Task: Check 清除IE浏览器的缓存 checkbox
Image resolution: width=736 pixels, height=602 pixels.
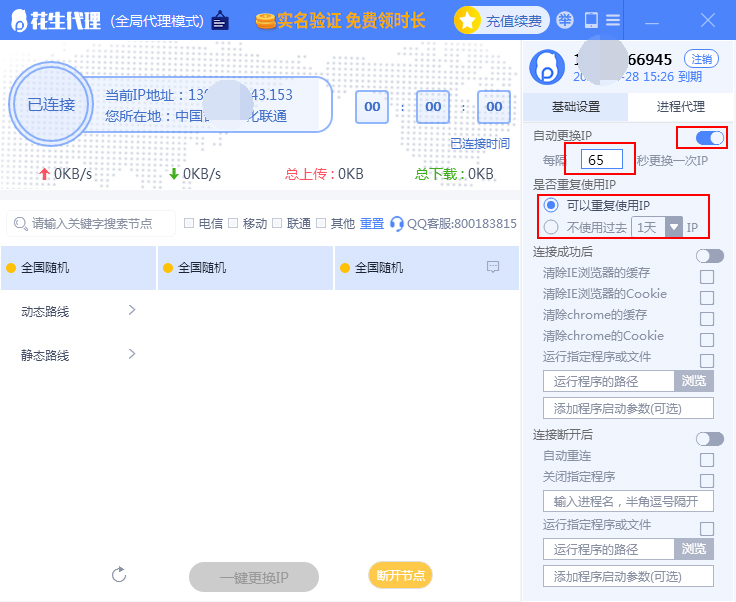Action: [707, 277]
